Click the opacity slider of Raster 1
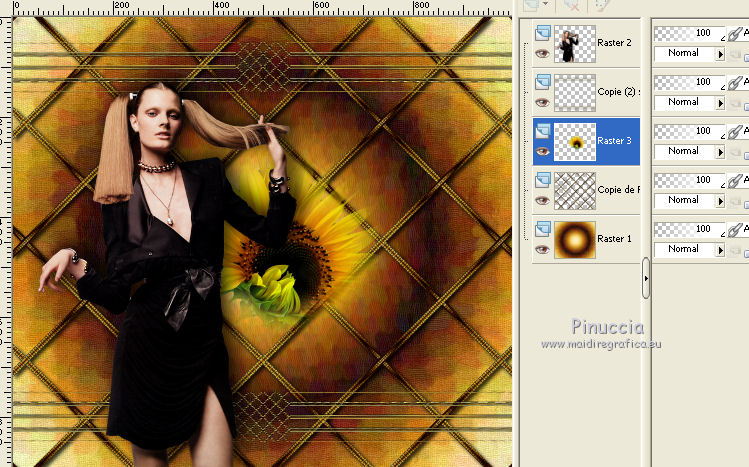 689,229
